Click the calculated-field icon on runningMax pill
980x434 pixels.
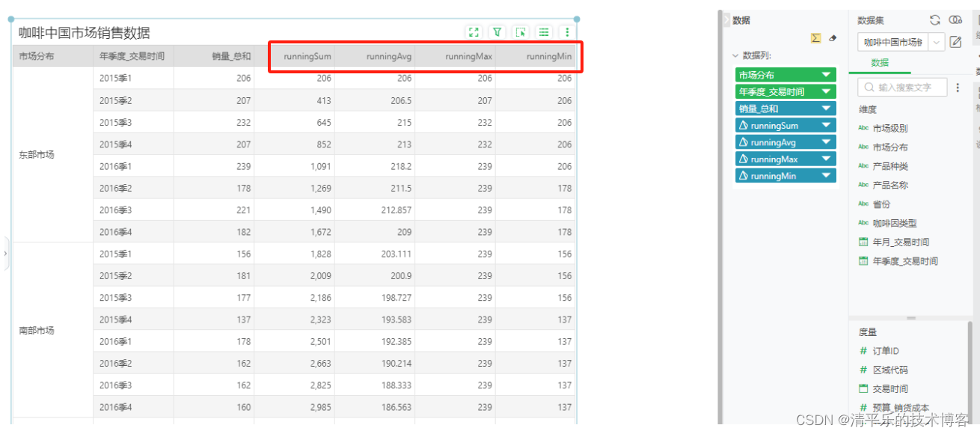tap(744, 159)
